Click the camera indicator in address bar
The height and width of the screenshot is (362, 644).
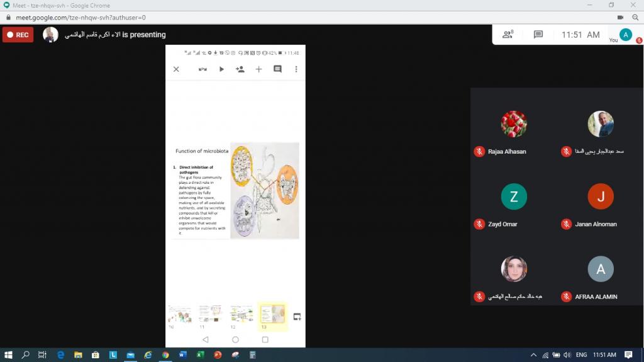click(620, 18)
